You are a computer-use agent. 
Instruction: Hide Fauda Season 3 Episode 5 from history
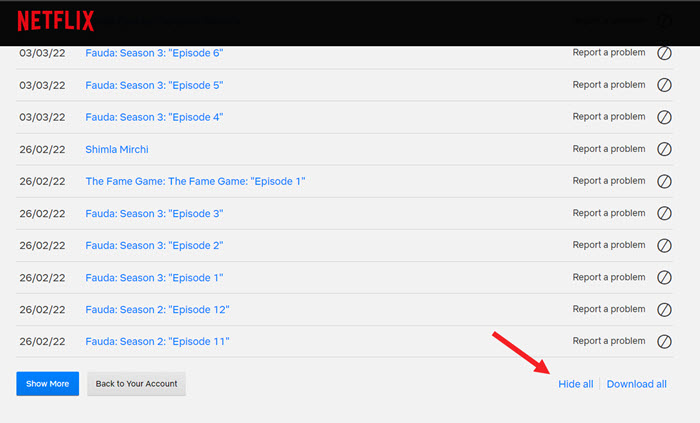[664, 85]
